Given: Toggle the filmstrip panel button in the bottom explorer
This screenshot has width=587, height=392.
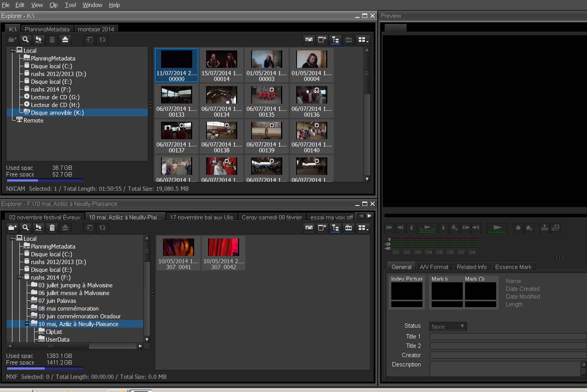Looking at the screenshot, I should point(349,228).
